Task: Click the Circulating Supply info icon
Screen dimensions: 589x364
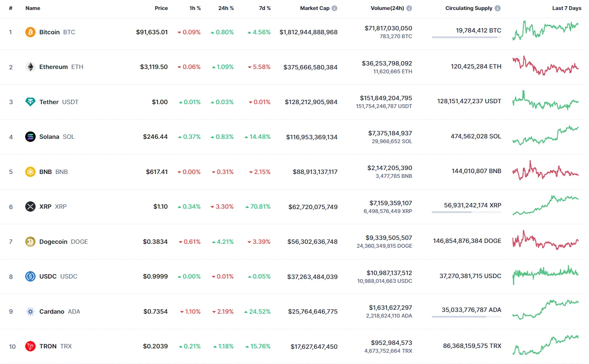Action: pyautogui.click(x=498, y=8)
